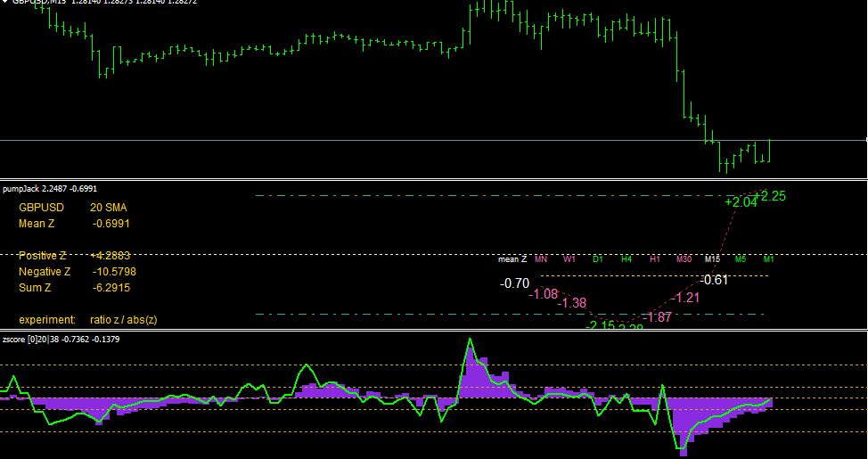This screenshot has height=459, width=868.
Task: Select the W1 timeframe label
Action: click(569, 259)
